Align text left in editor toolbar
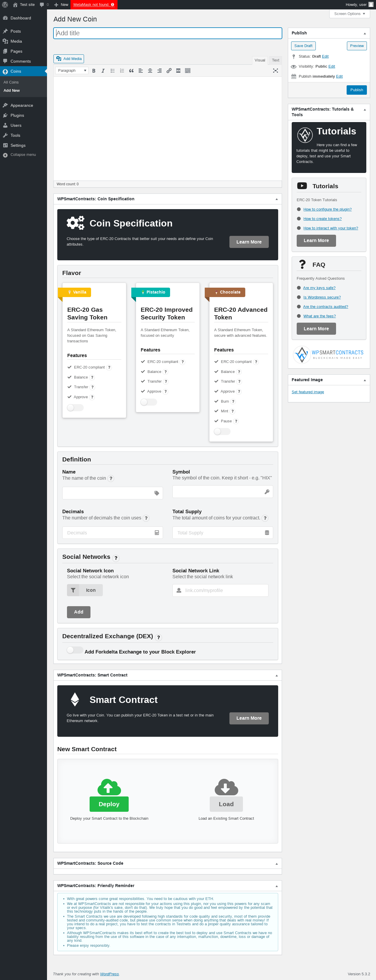 point(140,71)
